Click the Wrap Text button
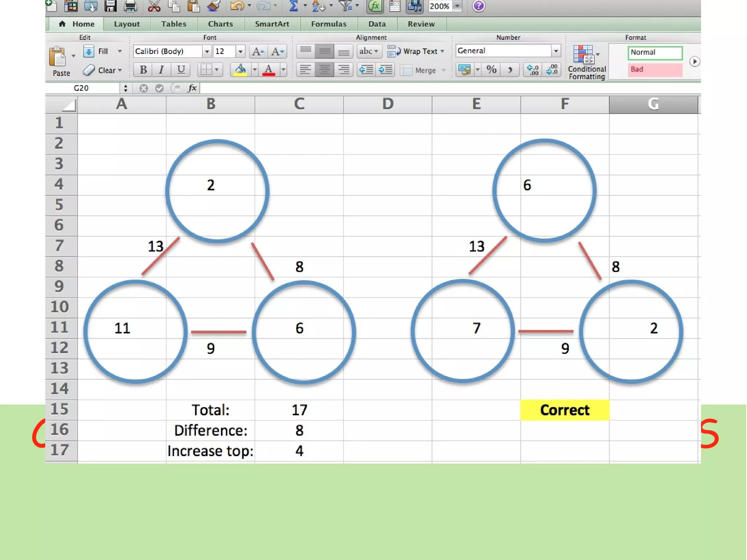 (x=416, y=51)
